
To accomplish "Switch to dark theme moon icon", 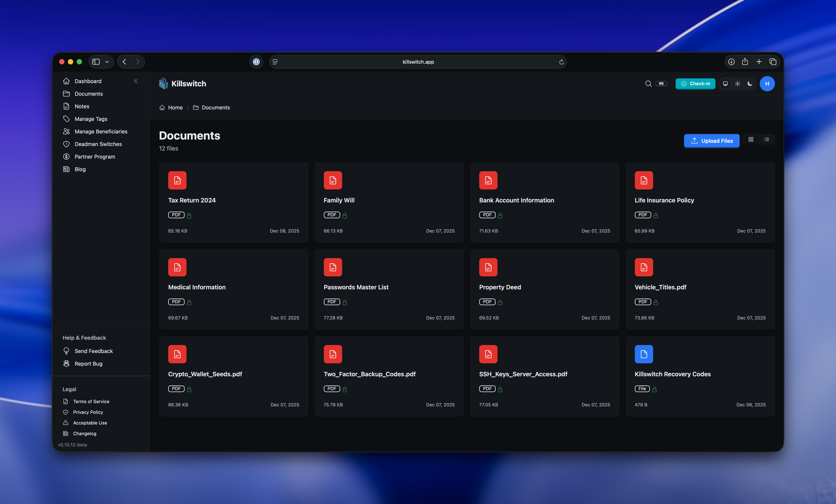I will coord(750,84).
